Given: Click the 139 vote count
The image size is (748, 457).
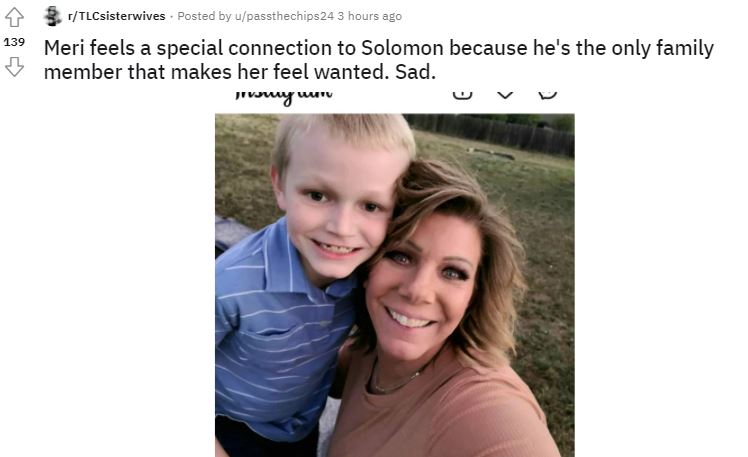Looking at the screenshot, I should point(15,43).
